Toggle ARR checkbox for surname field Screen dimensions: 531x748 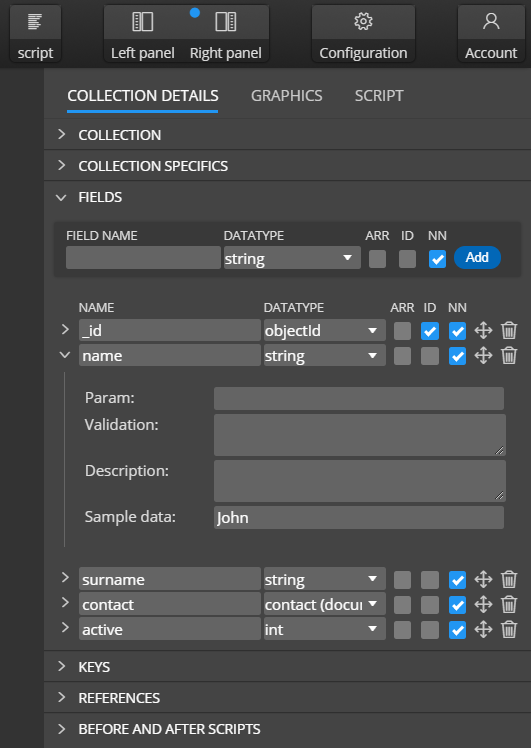403,580
